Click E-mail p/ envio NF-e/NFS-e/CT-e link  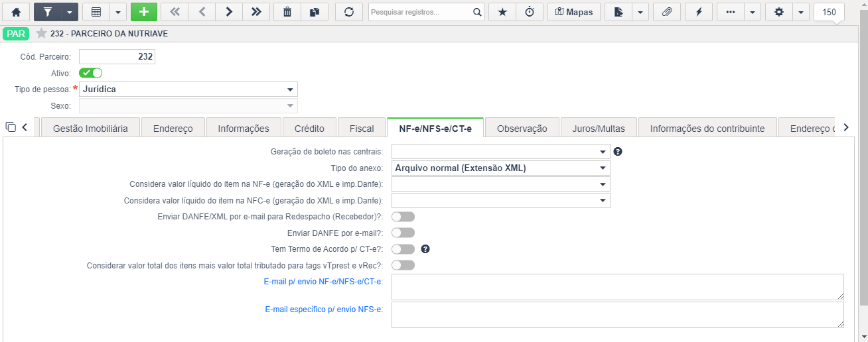coord(323,282)
